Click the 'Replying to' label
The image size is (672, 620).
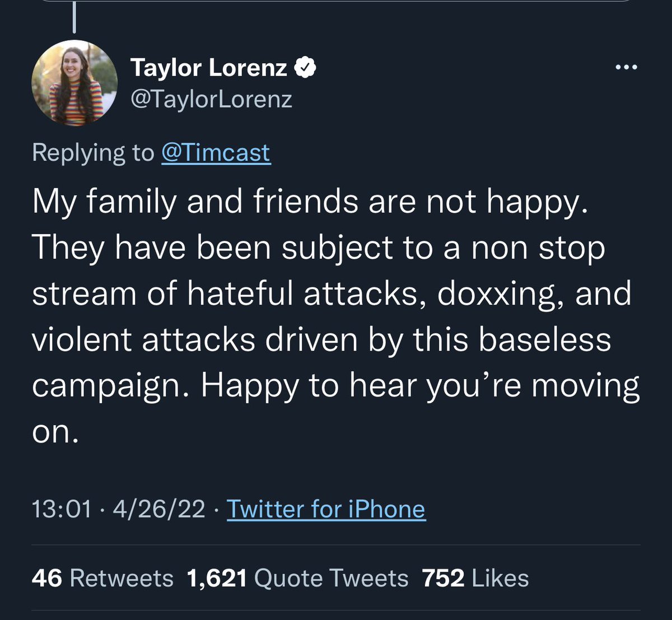[93, 153]
